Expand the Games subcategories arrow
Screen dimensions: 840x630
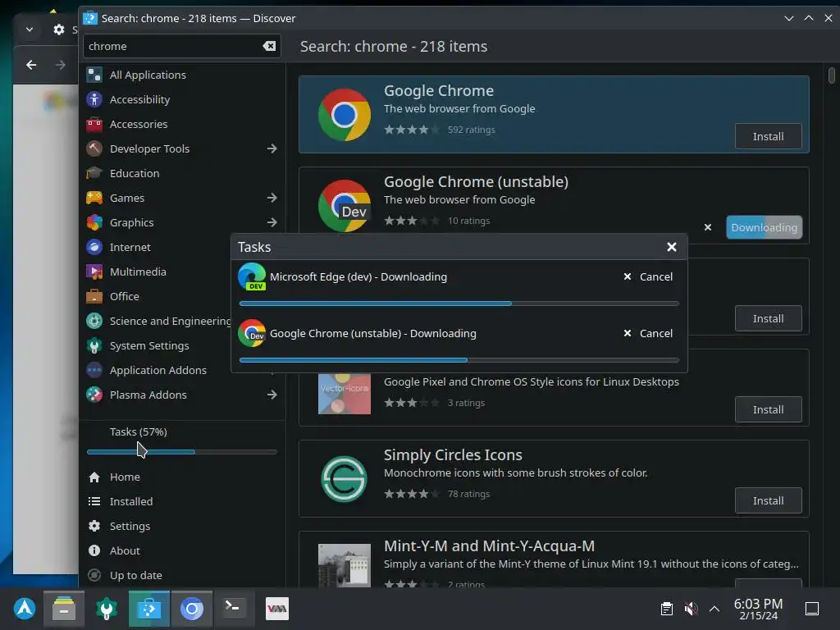272,199
